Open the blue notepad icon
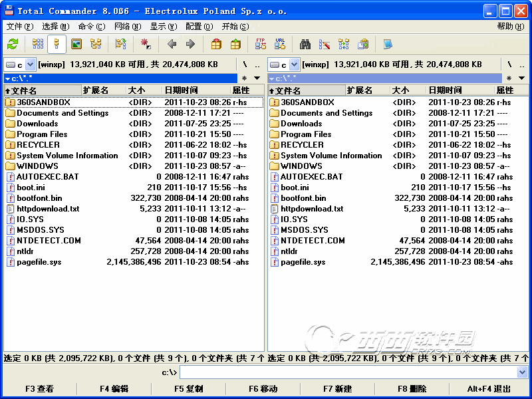Viewport: 532px width, 399px height. click(388, 44)
